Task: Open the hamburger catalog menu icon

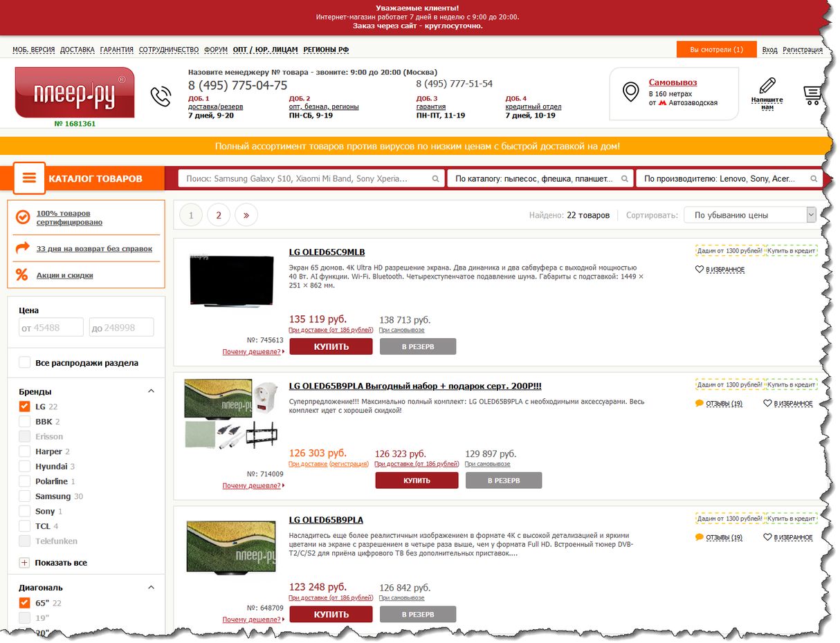Action: (29, 178)
